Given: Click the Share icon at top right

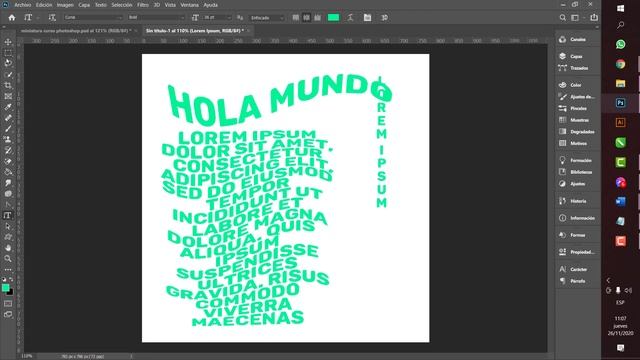Looking at the screenshot, I should click(594, 17).
